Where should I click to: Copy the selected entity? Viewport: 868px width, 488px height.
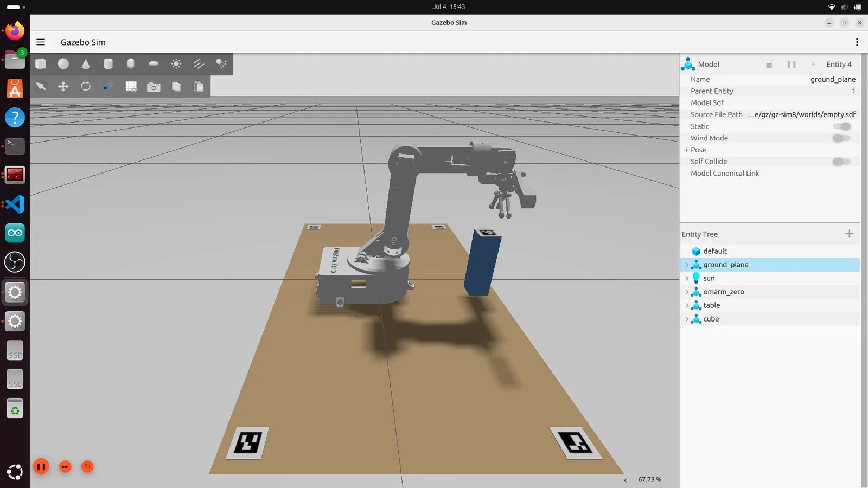[x=176, y=87]
